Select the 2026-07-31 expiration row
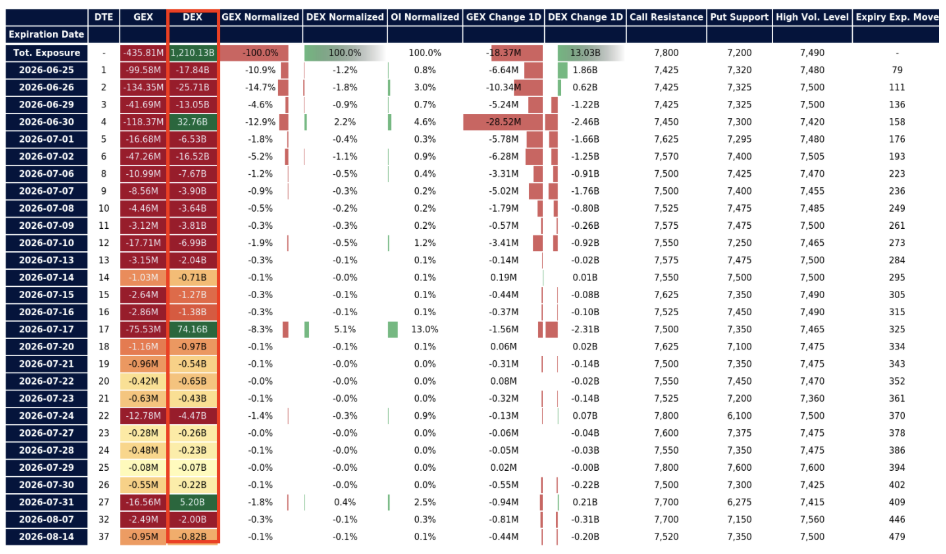 click(46, 502)
